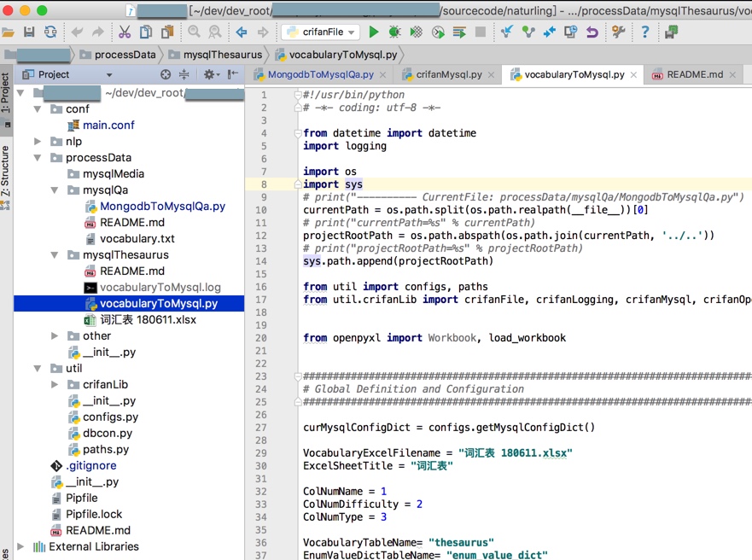The image size is (752, 560).
Task: Toggle code fold marker at line 23
Action: [298, 376]
